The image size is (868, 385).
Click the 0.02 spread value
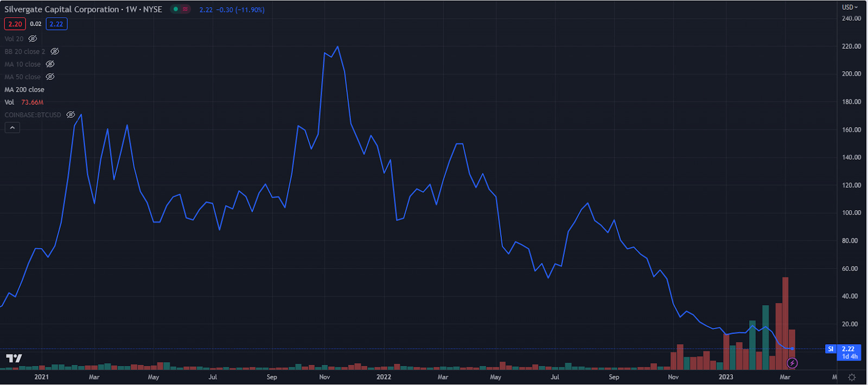click(x=36, y=24)
